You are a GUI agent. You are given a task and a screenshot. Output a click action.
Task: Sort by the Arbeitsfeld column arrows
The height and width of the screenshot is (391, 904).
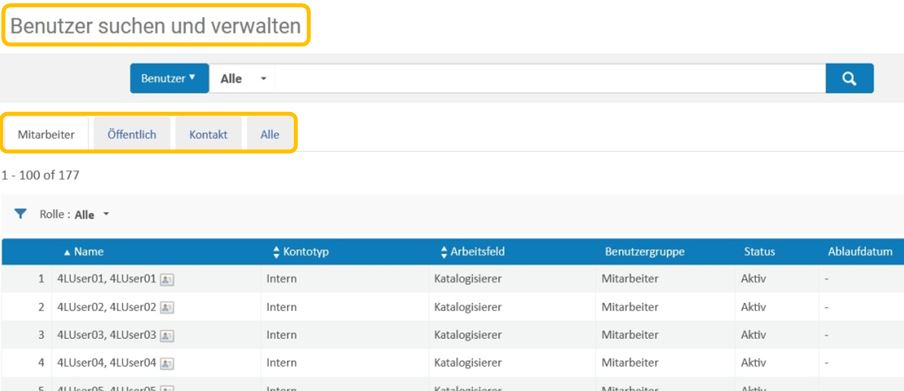pyautogui.click(x=443, y=252)
